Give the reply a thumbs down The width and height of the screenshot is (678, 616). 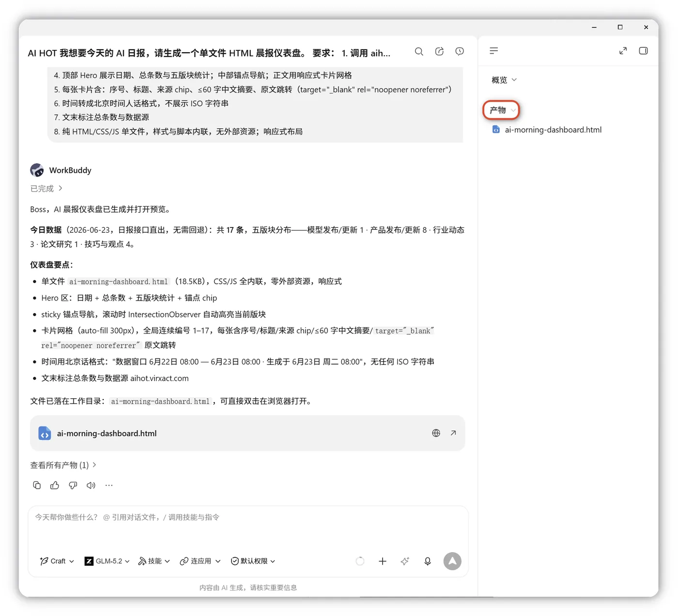point(73,485)
